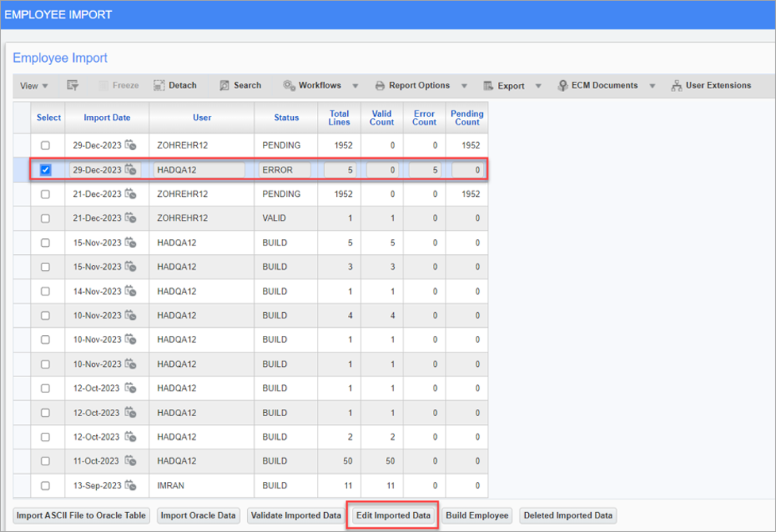
Task: Click the Search magnifier icon
Action: click(x=224, y=86)
